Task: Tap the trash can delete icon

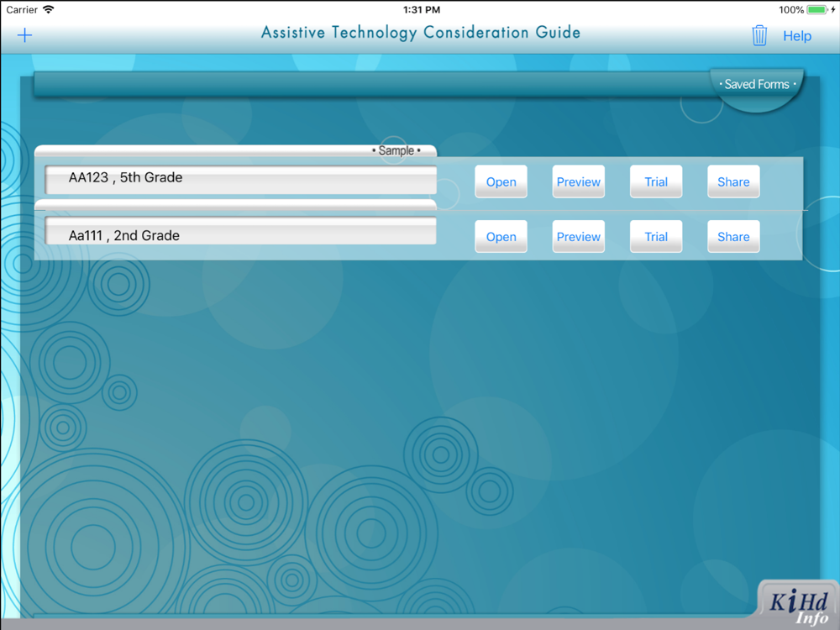Action: point(759,35)
